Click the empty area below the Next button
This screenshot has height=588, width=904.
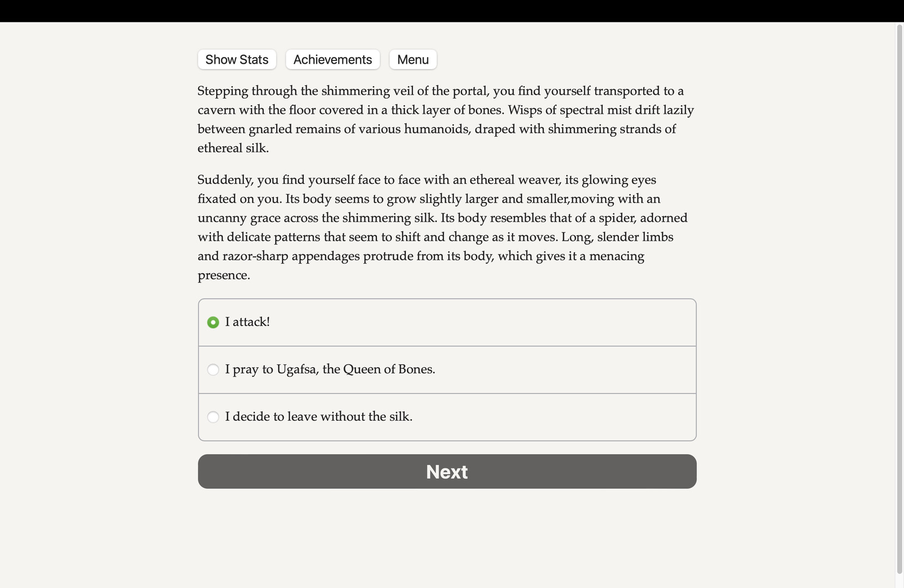tap(447, 539)
